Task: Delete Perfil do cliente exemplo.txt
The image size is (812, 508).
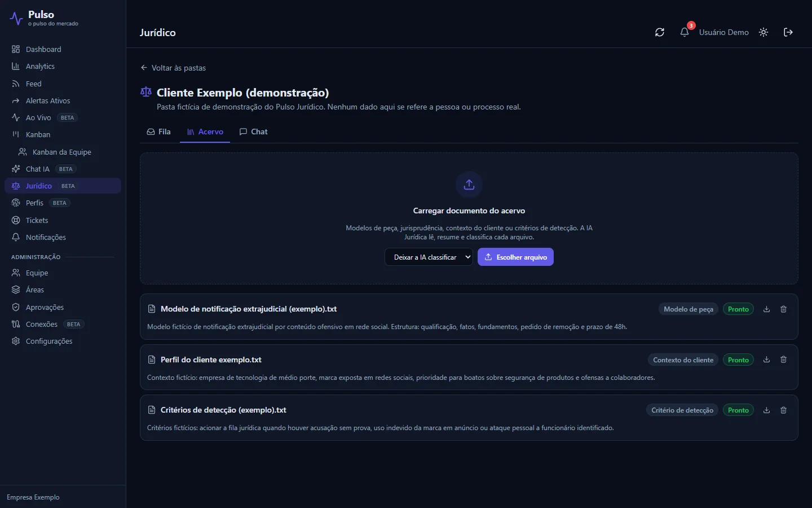Action: [x=783, y=360]
